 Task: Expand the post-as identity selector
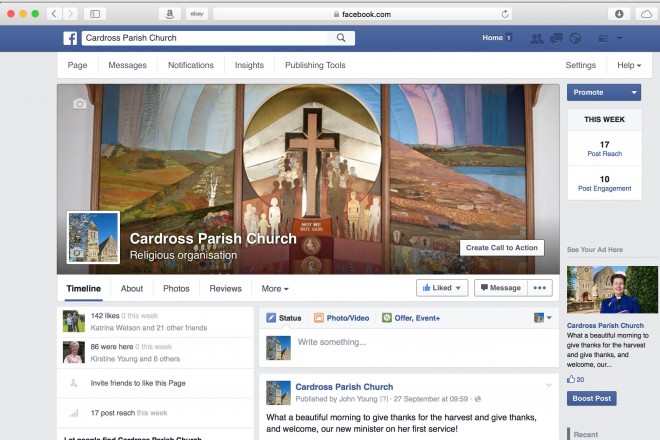click(543, 317)
